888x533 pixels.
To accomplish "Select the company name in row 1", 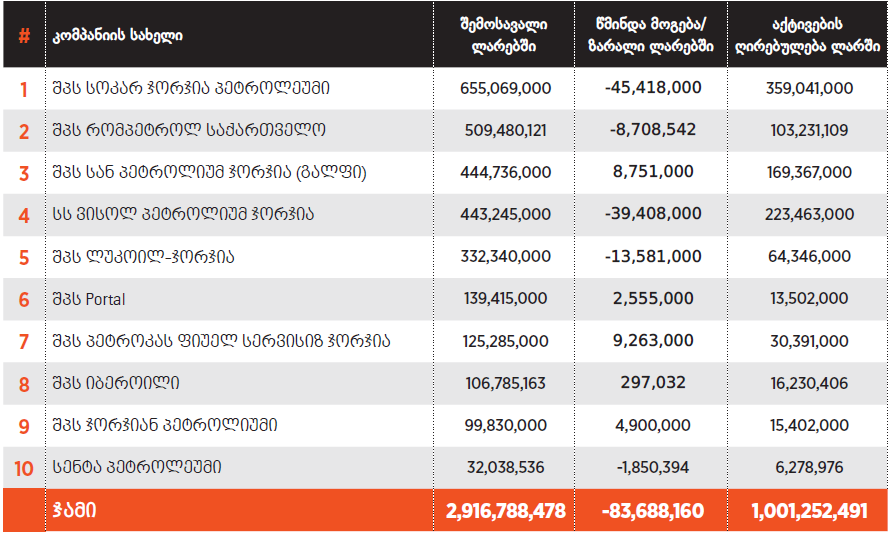I will (191, 88).
